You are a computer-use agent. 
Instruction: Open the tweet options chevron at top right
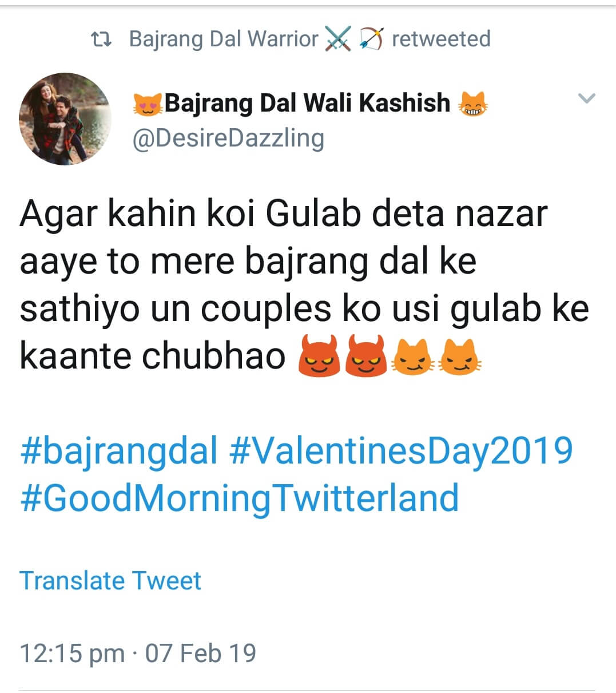click(x=586, y=98)
